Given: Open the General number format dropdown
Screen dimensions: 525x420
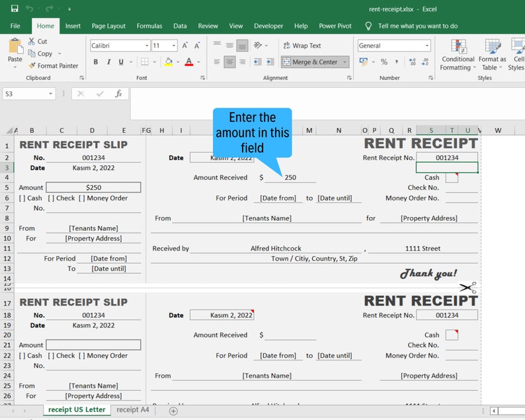Looking at the screenshot, I should [427, 46].
